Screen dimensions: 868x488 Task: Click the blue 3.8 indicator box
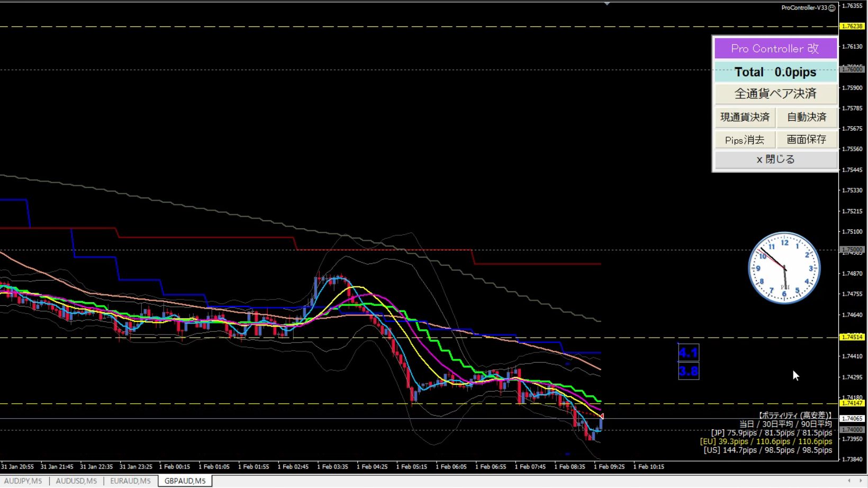click(x=688, y=371)
